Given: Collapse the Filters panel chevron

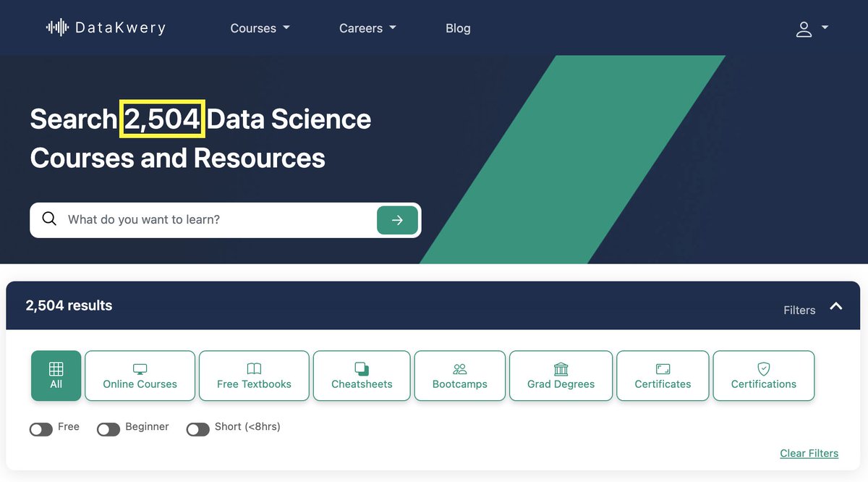Looking at the screenshot, I should (x=836, y=307).
